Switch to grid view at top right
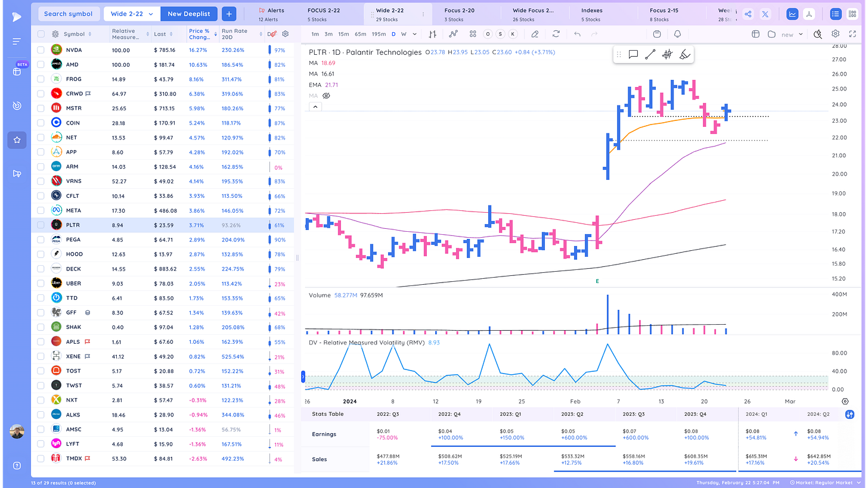The image size is (868, 488). pos(851,14)
